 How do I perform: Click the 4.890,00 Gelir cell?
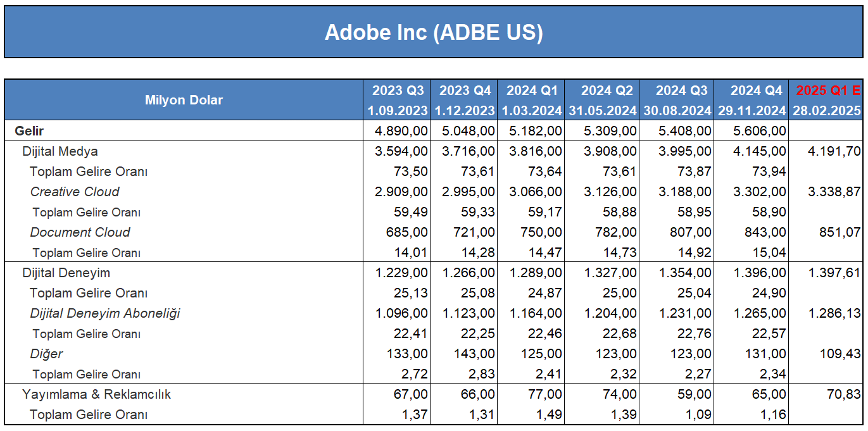tap(398, 131)
